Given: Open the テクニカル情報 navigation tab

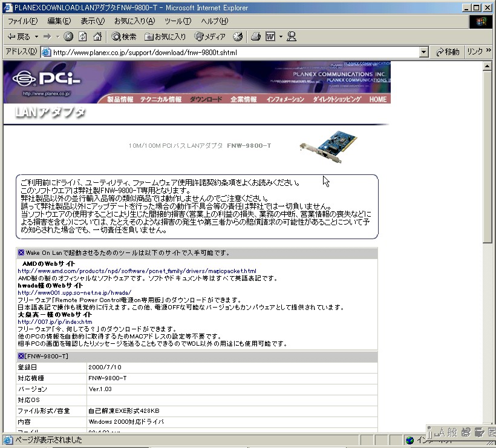Looking at the screenshot, I should 161,99.
